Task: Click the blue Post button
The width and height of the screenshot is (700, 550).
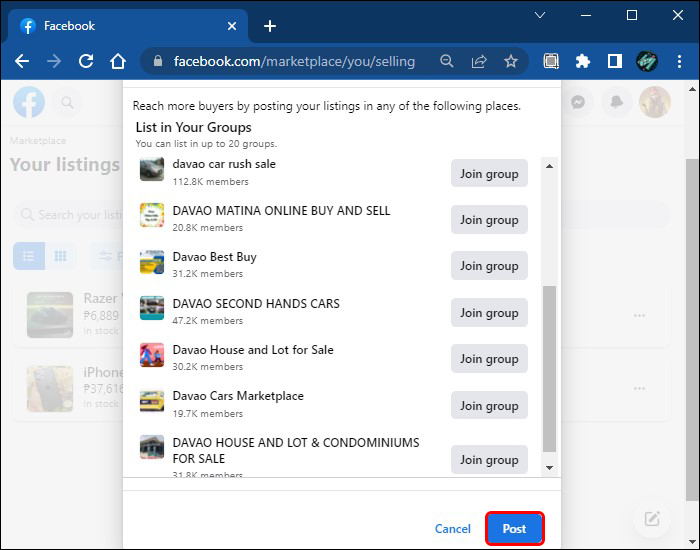Action: (514, 529)
